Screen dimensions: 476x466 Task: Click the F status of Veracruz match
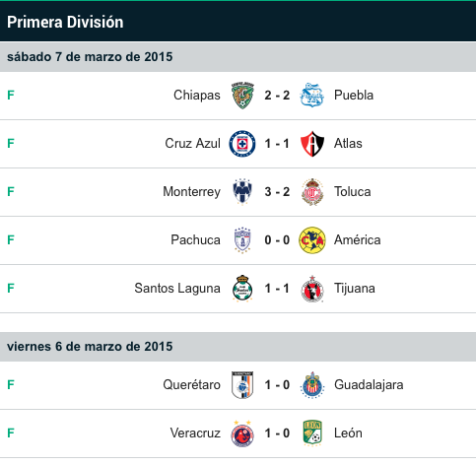11,433
